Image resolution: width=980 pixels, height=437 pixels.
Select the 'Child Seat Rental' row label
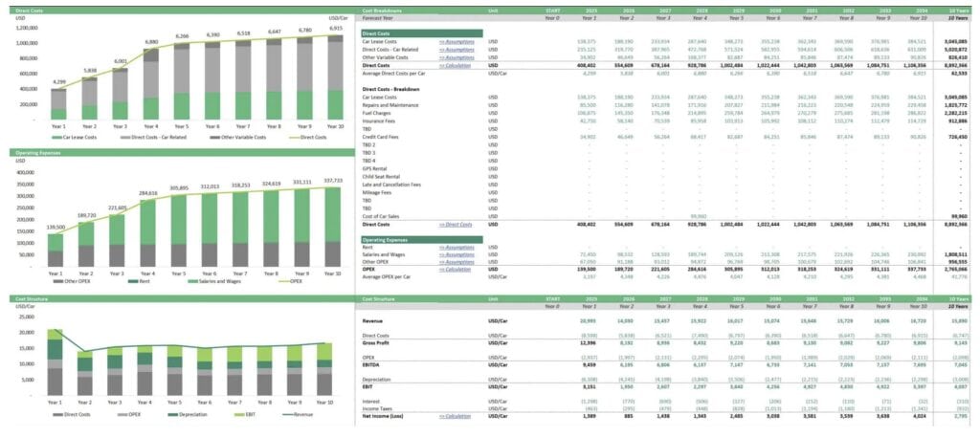click(x=381, y=176)
